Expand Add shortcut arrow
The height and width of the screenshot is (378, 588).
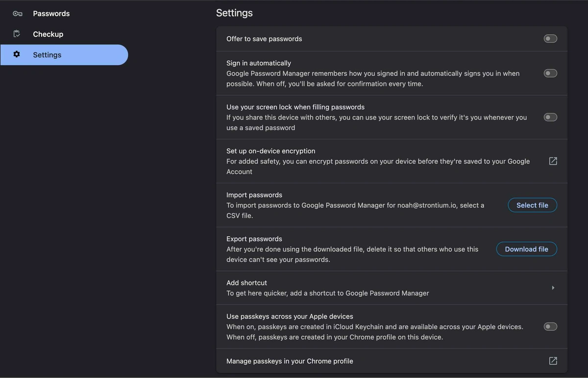coord(553,288)
